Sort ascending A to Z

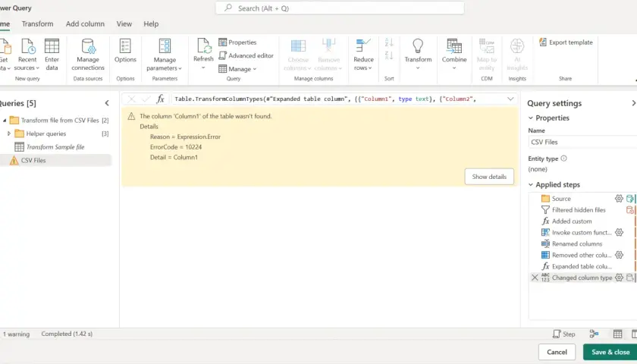tap(389, 42)
